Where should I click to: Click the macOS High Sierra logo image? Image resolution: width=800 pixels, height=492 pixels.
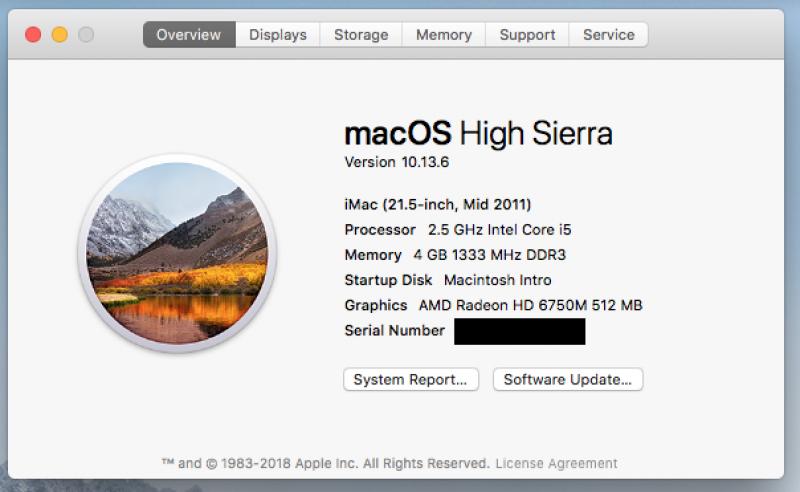[x=177, y=253]
